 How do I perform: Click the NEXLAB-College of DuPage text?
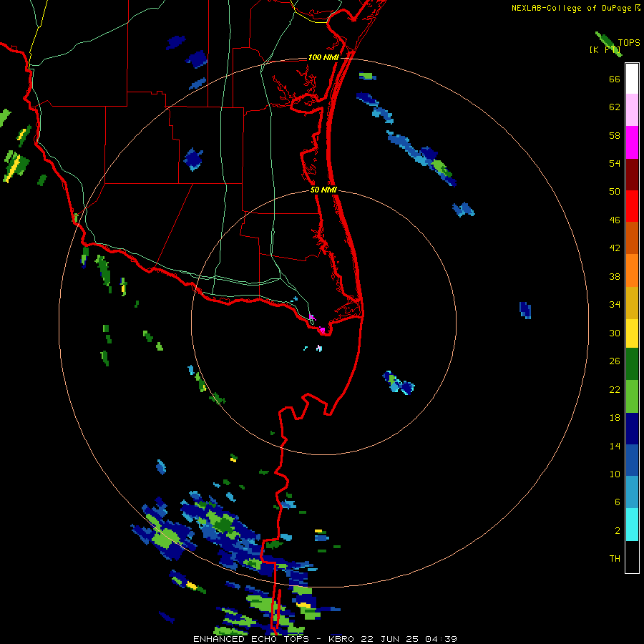click(x=571, y=8)
